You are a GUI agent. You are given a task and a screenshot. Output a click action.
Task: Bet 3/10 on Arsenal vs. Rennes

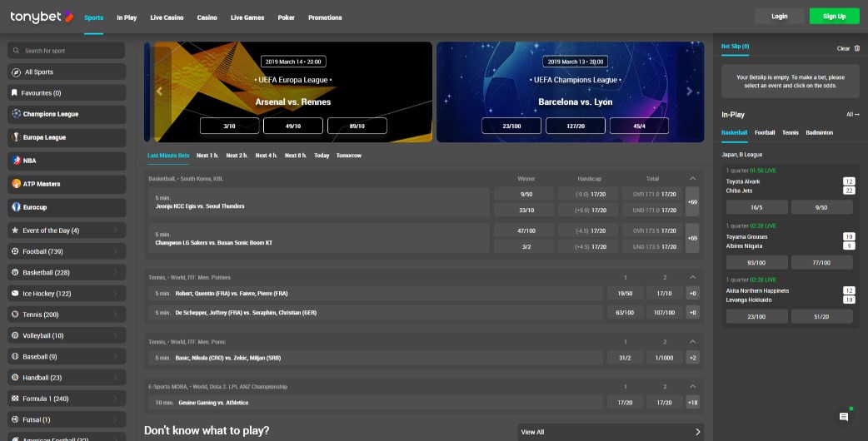229,126
